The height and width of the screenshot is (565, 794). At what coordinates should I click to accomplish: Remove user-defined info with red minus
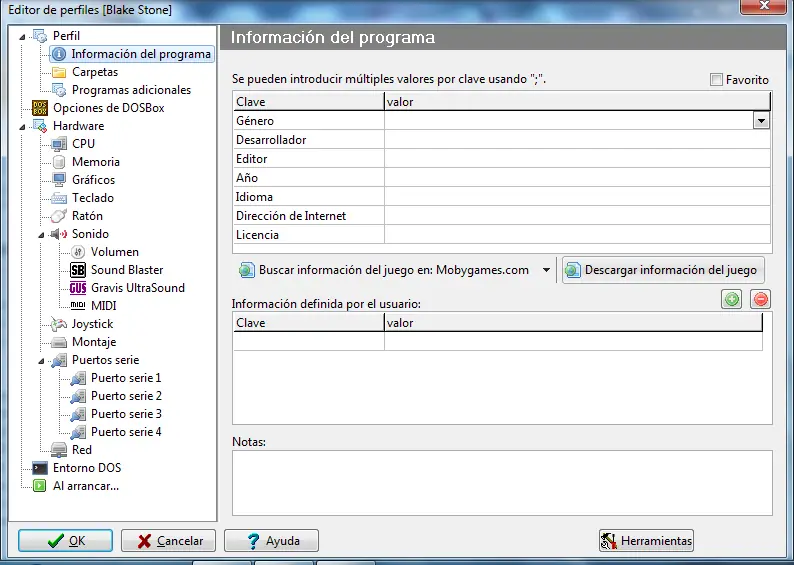[x=761, y=299]
